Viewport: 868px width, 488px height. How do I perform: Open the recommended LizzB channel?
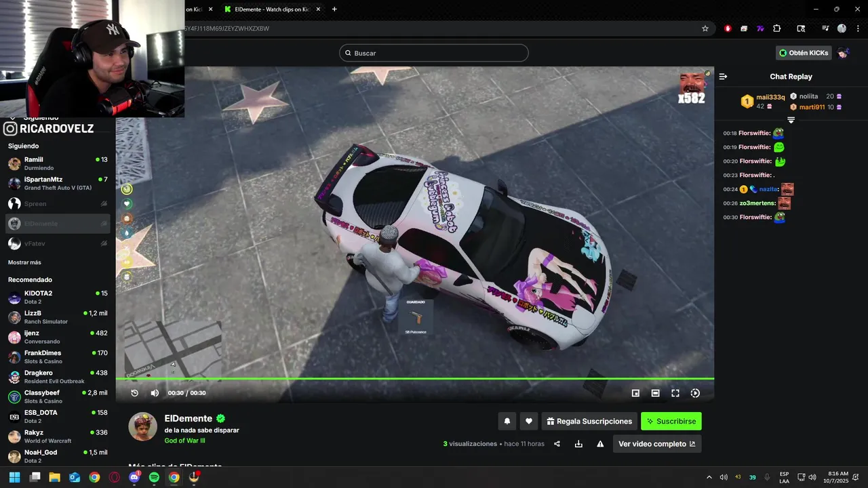point(58,317)
